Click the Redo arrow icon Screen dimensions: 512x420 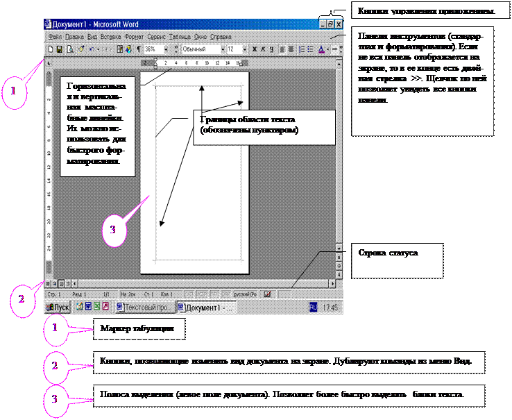coord(105,49)
